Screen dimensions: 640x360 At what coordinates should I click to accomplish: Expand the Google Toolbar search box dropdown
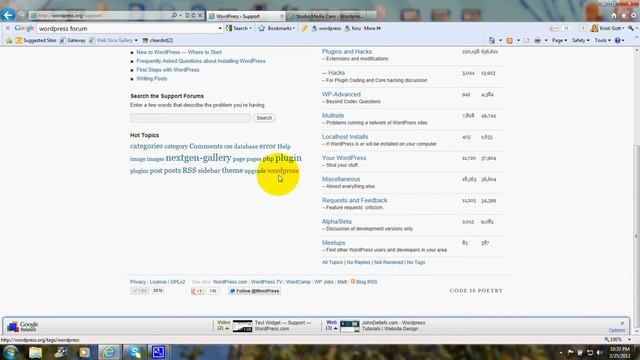click(x=220, y=29)
